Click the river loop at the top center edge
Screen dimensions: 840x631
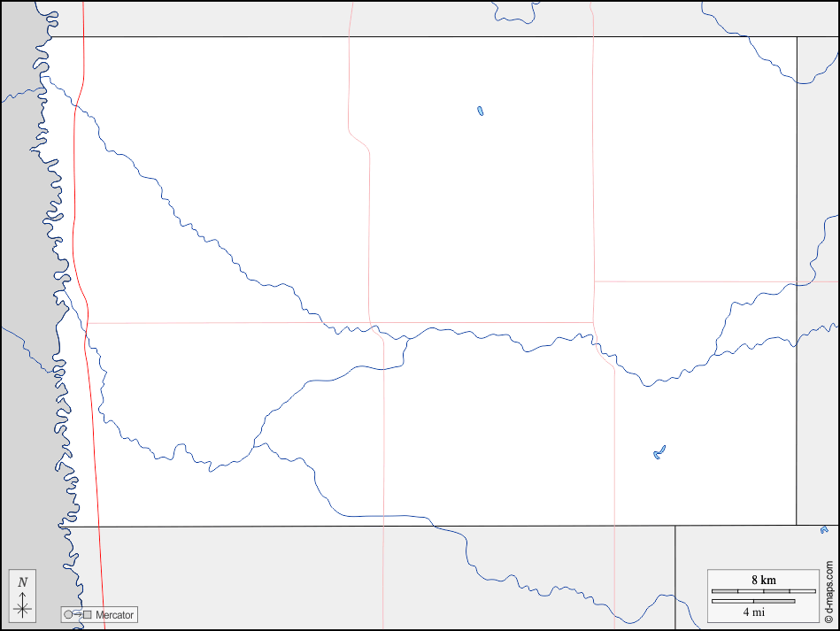click(x=513, y=14)
